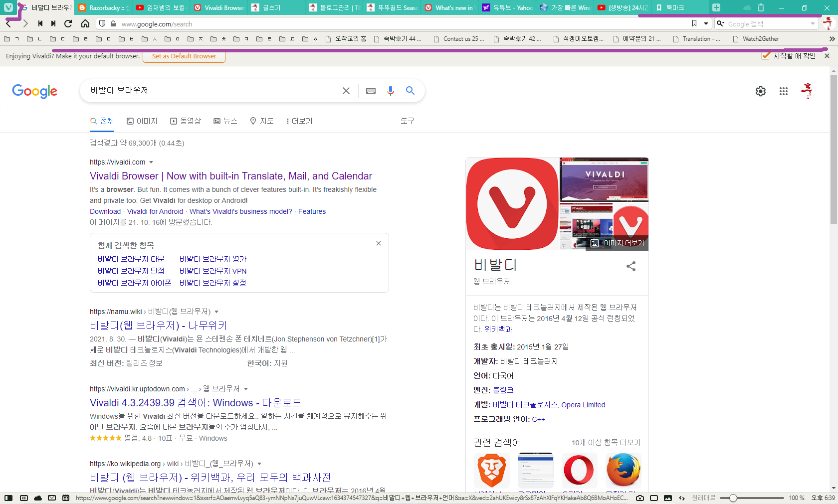Open Vivaldi Browser search result title
Image resolution: width=838 pixels, height=504 pixels.
[231, 176]
